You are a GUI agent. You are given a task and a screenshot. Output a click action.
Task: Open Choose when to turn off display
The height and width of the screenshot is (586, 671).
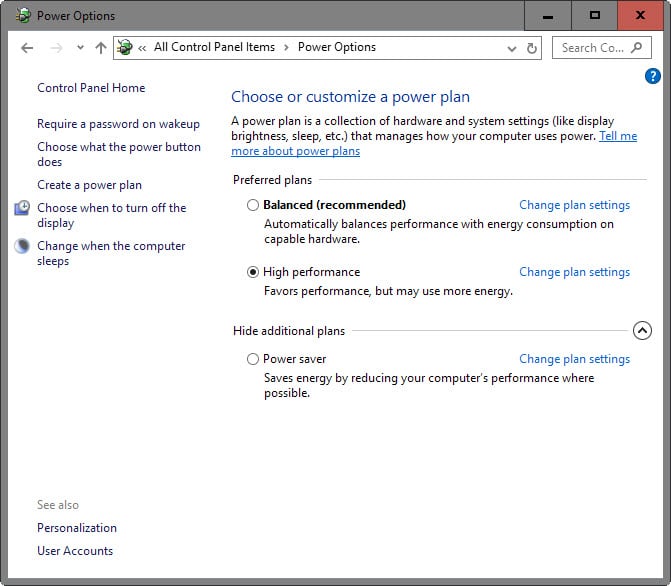click(112, 215)
